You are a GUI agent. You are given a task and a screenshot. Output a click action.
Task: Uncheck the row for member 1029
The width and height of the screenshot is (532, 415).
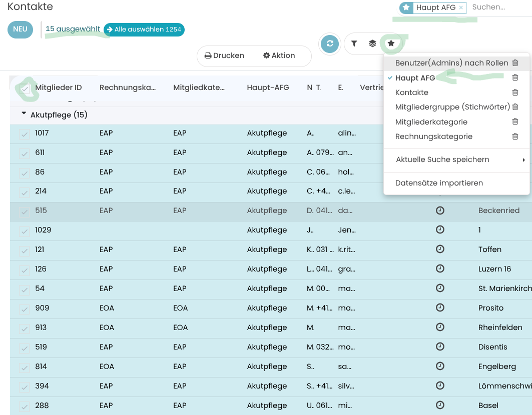pos(25,230)
